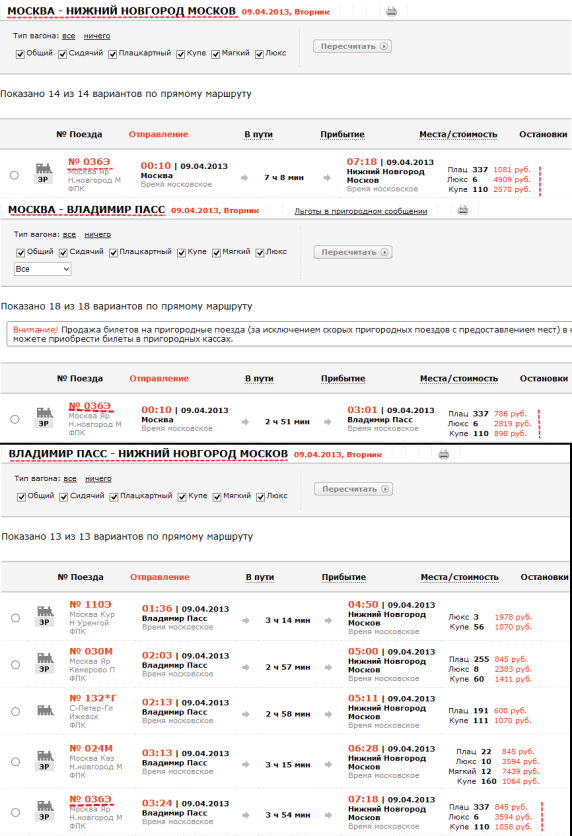This screenshot has height=836, width=572.
Task: Click 4909 руб. Люкс price
Action: 512,180
